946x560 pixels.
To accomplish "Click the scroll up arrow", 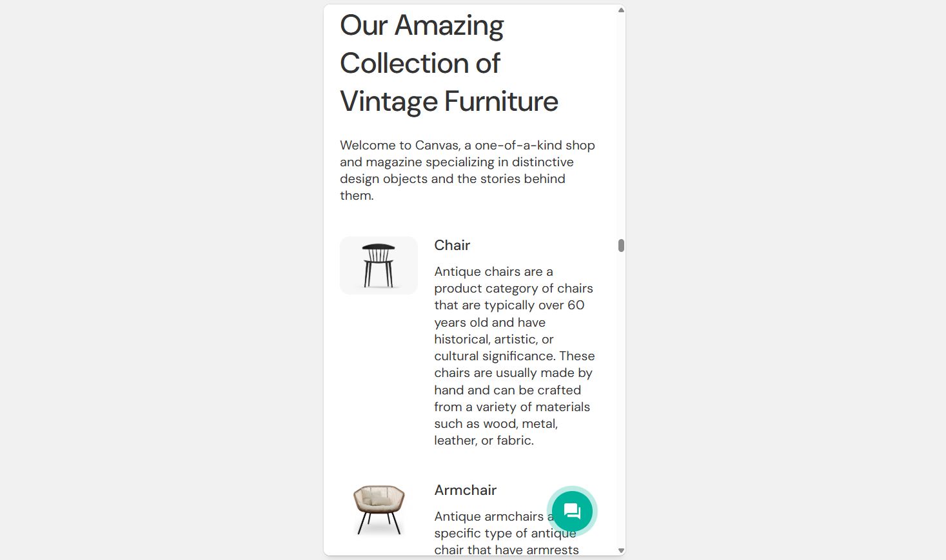I will [621, 10].
